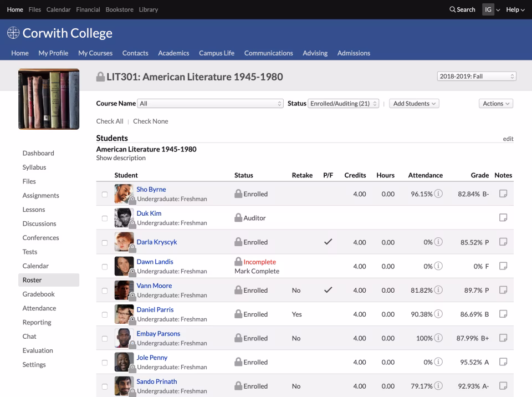
Task: Open notes icon for Sho Byrne
Action: point(503,194)
